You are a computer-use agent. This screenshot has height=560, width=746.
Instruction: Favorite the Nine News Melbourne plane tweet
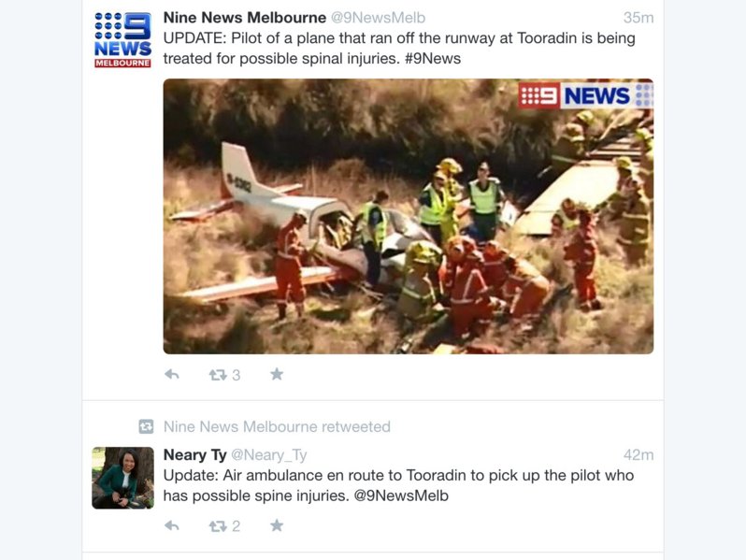point(277,375)
